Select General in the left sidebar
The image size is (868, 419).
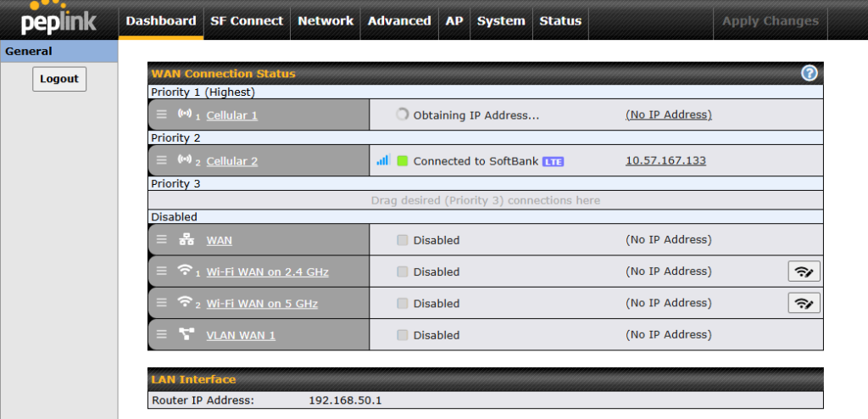(29, 51)
